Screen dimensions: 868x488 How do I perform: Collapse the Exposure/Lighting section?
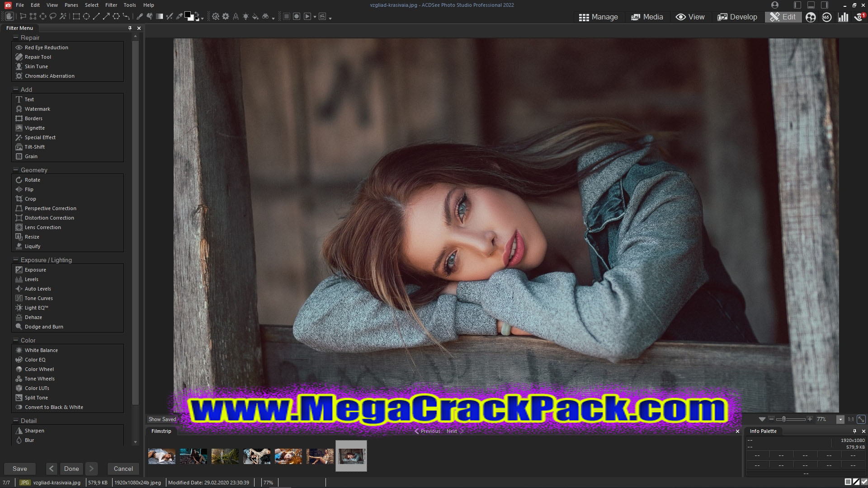[15, 260]
